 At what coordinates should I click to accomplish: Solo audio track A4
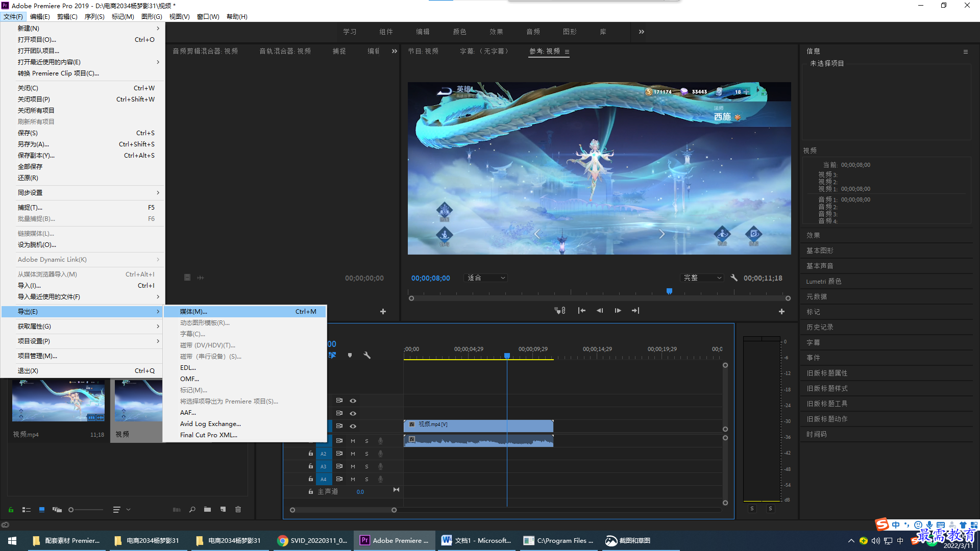pos(366,479)
